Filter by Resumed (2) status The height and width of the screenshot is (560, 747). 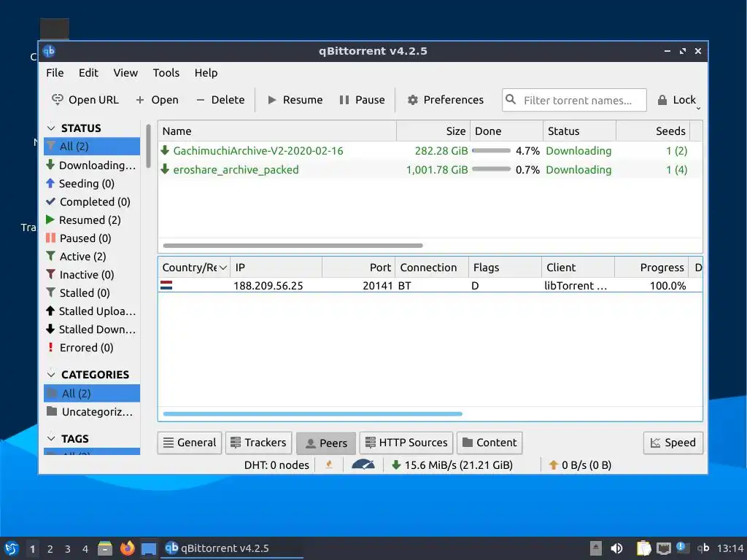click(92, 220)
